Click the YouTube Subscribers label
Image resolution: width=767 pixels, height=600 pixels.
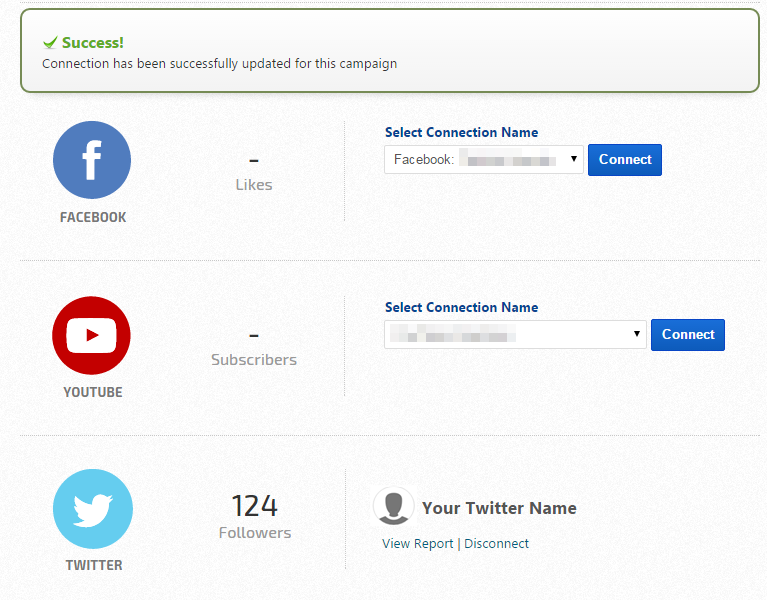click(x=254, y=360)
